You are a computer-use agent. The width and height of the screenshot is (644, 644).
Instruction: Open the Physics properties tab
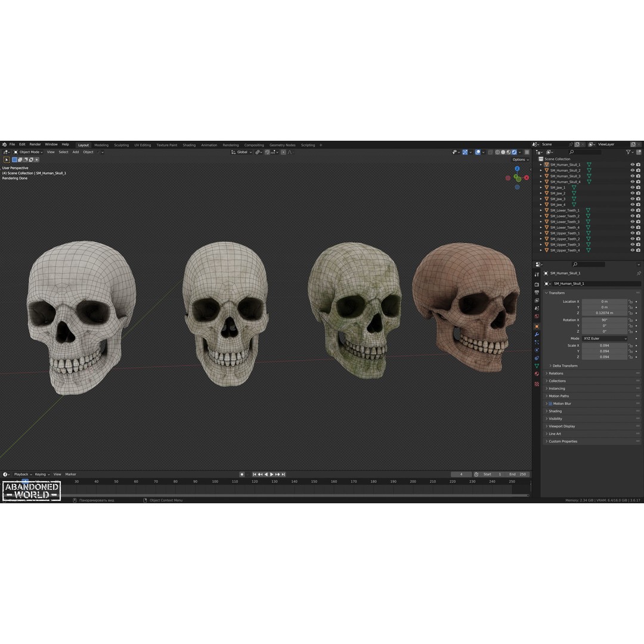537,351
